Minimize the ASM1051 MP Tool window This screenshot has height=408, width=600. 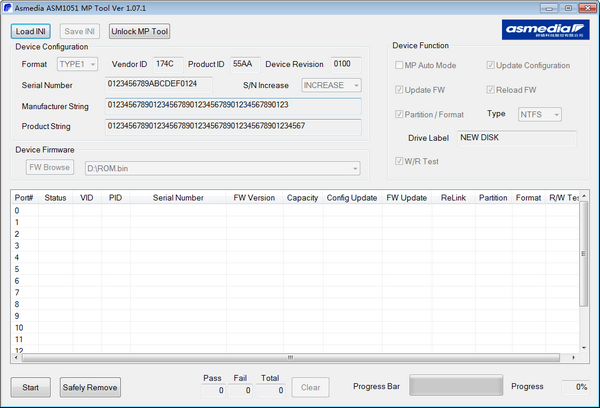(x=549, y=8)
